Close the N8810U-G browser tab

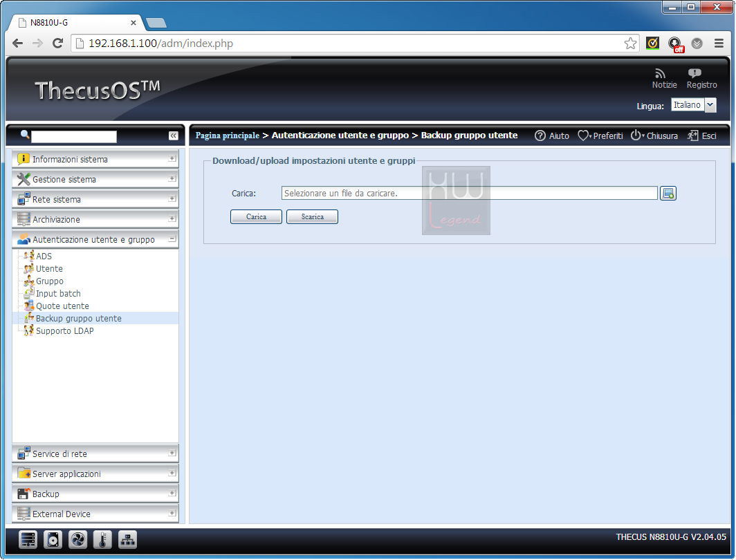pyautogui.click(x=134, y=23)
